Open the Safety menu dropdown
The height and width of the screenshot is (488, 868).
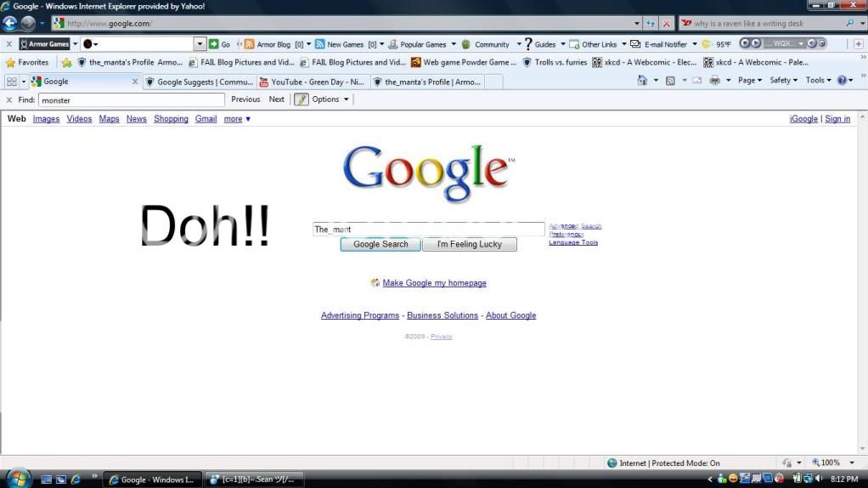pos(783,80)
